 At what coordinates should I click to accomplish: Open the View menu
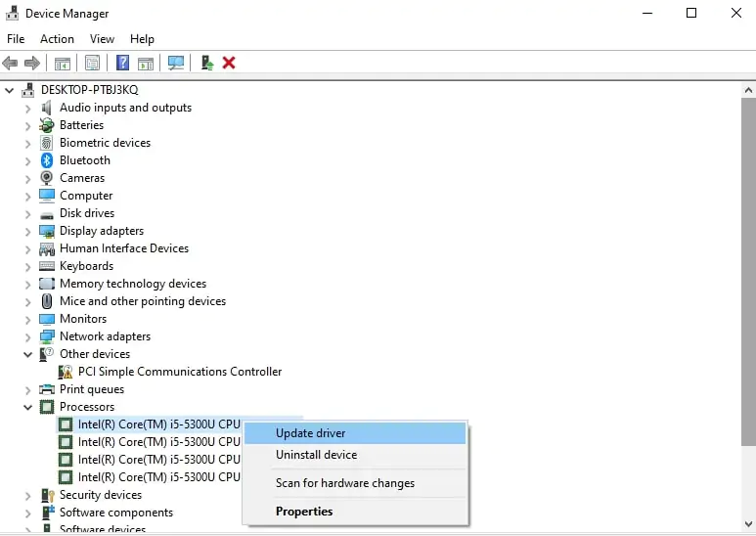coord(102,39)
